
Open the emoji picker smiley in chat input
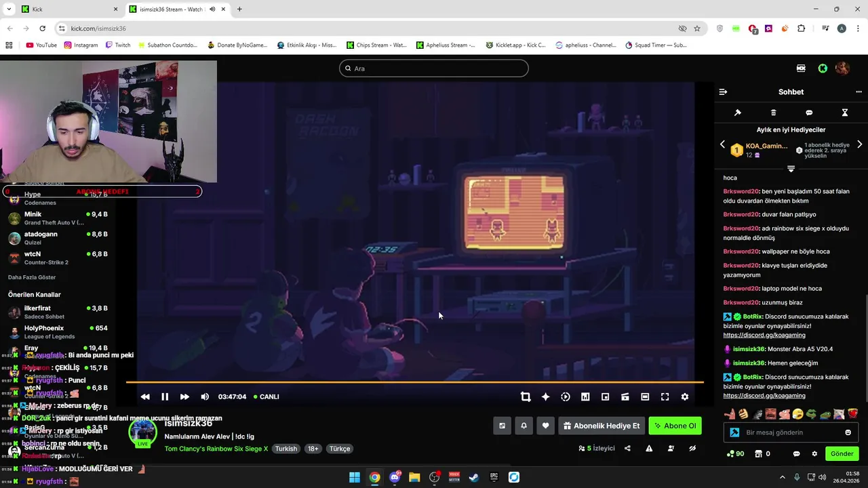tap(848, 432)
